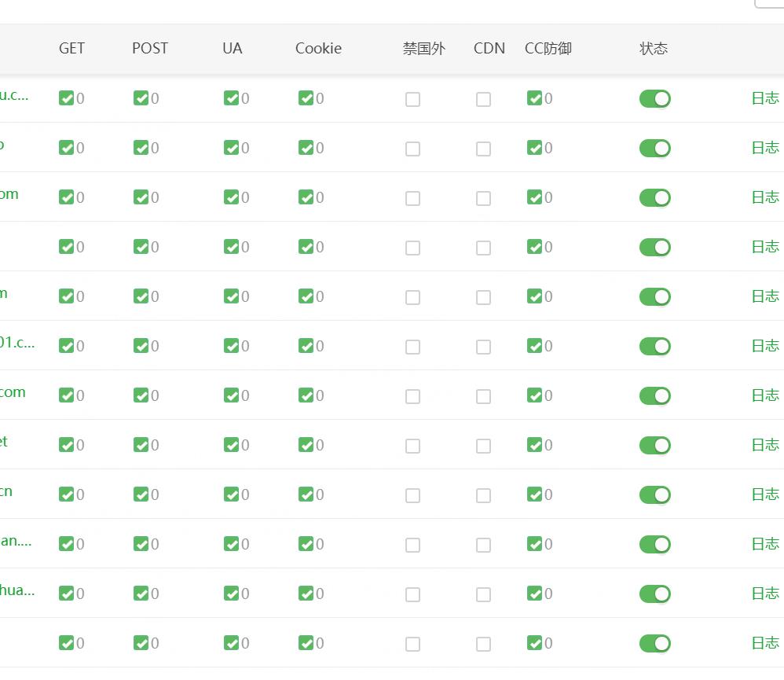The image size is (784, 680).
Task: Switch off the 状态 toggle for 'u.c...' site
Action: [654, 98]
